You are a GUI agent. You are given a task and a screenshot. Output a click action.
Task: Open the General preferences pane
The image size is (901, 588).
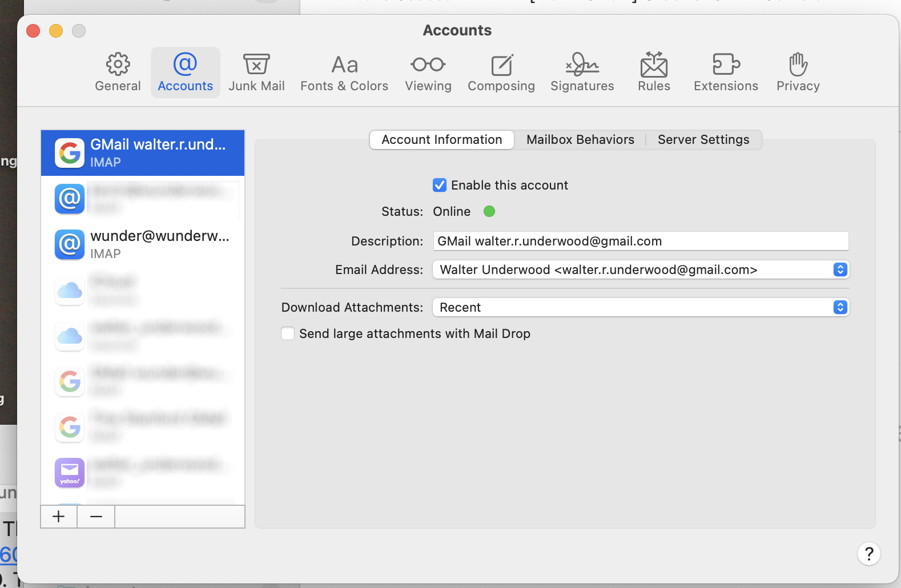click(x=118, y=73)
